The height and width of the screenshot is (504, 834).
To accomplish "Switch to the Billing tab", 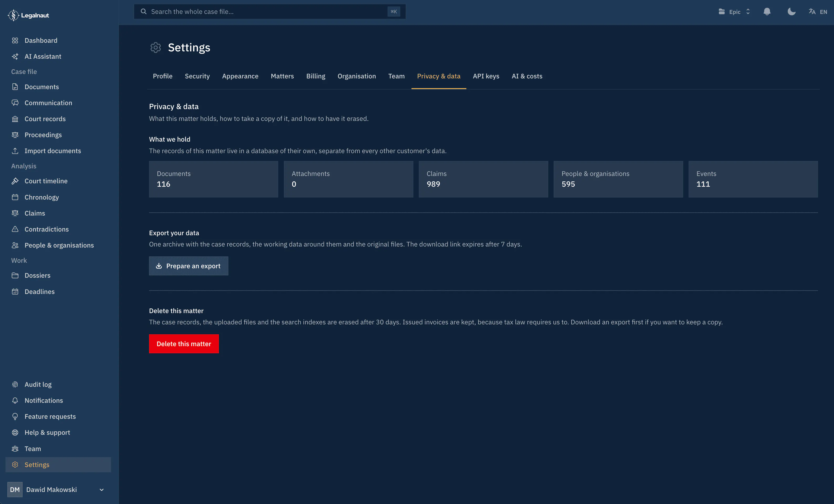I will coord(315,76).
